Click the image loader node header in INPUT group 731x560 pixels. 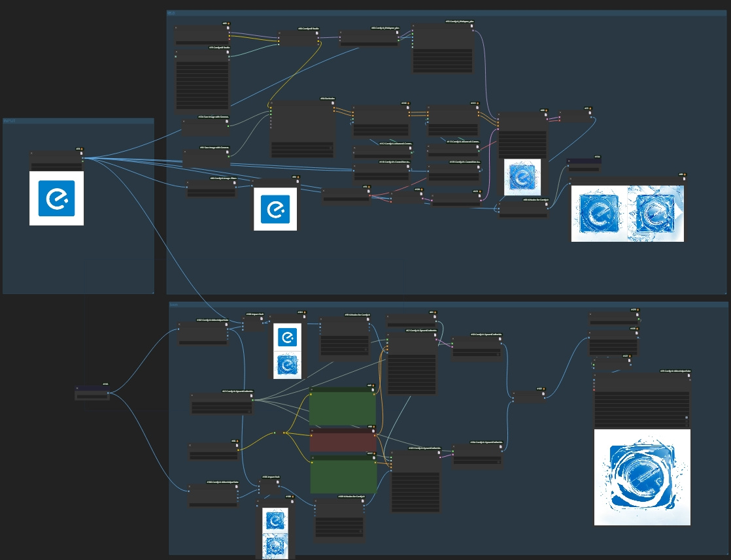(x=56, y=154)
